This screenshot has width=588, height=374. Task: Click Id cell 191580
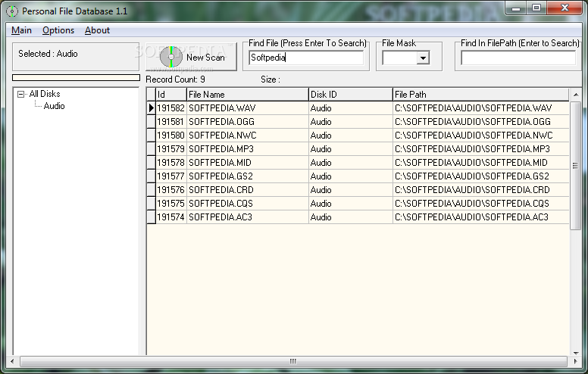pyautogui.click(x=170, y=136)
